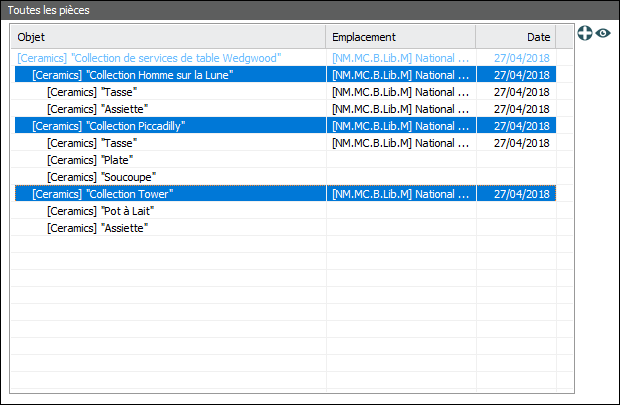This screenshot has width=620, height=405.
Task: Select "Tasse" under Collection Homme sur la Lune
Action: [x=92, y=92]
